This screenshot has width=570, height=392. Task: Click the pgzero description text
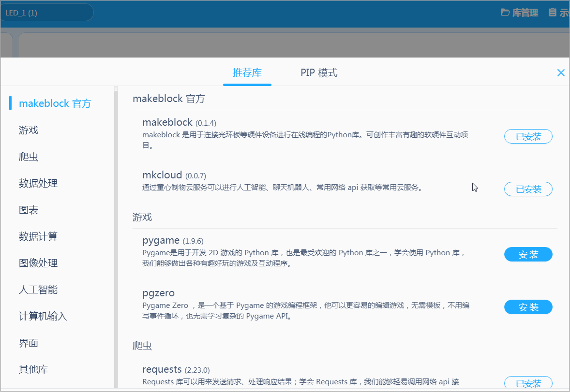pos(306,311)
